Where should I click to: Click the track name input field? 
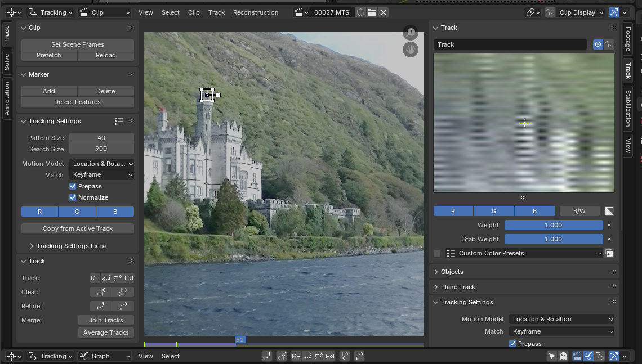click(511, 44)
